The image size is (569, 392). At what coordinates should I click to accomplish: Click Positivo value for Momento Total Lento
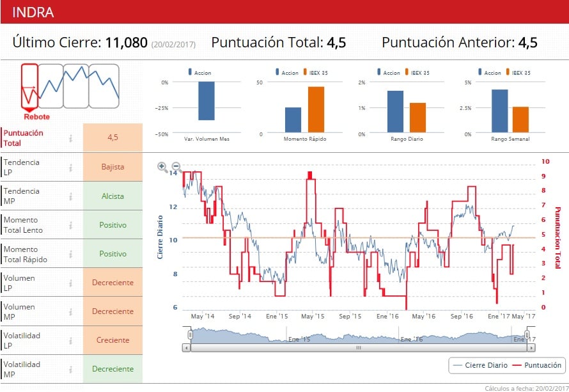coord(113,225)
